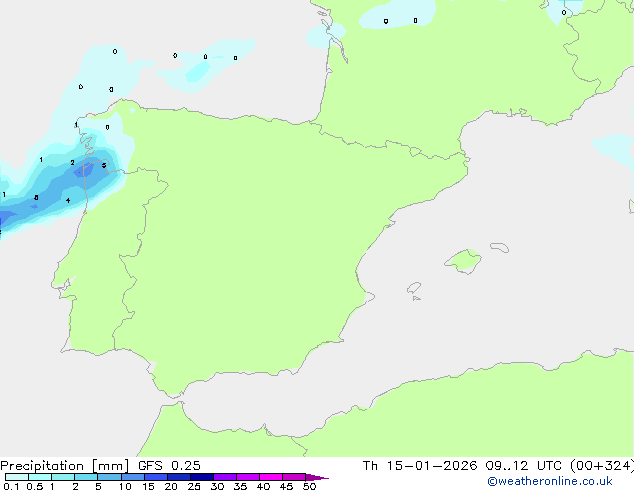The height and width of the screenshot is (490, 634).
Task: Click the '09..12 UTC' time range text
Action: (524, 466)
